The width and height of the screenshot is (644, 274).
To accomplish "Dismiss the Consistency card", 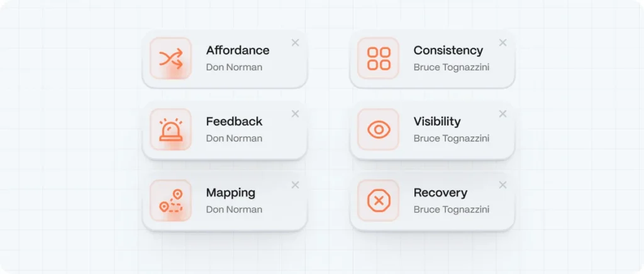I will [x=502, y=43].
